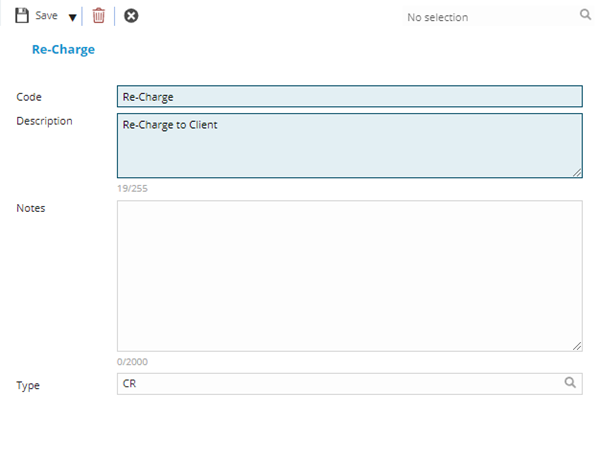The image size is (600, 461).
Task: Click the Code field label
Action: pyautogui.click(x=30, y=97)
